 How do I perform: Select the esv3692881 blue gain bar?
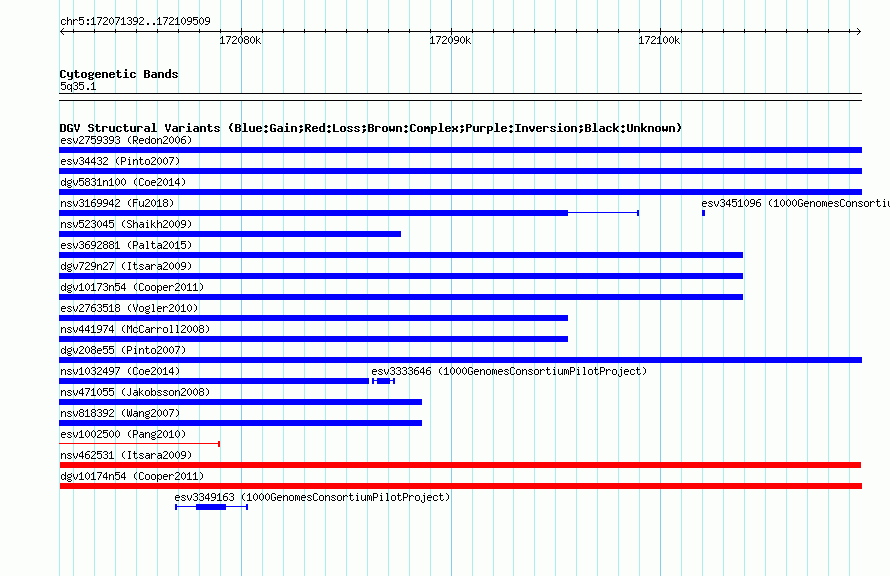pos(401,255)
